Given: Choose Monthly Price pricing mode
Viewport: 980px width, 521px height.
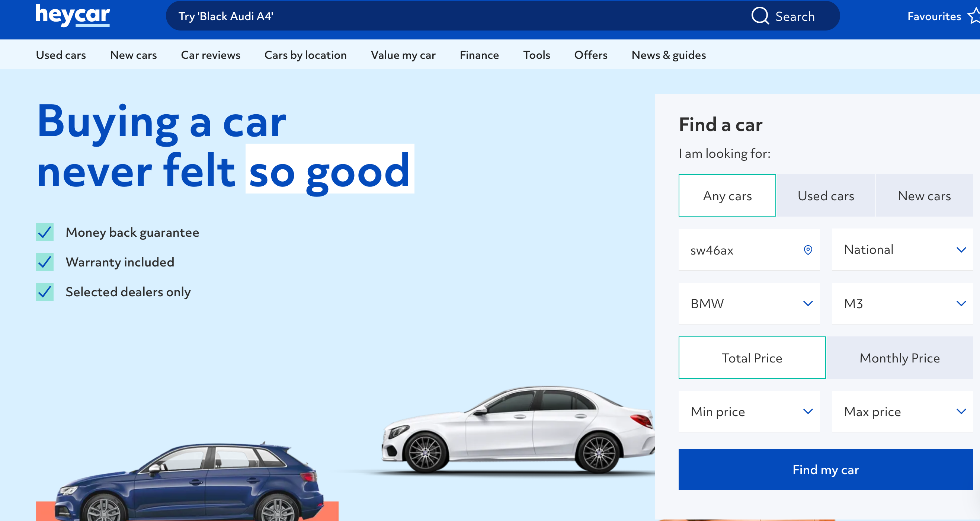Looking at the screenshot, I should point(899,358).
